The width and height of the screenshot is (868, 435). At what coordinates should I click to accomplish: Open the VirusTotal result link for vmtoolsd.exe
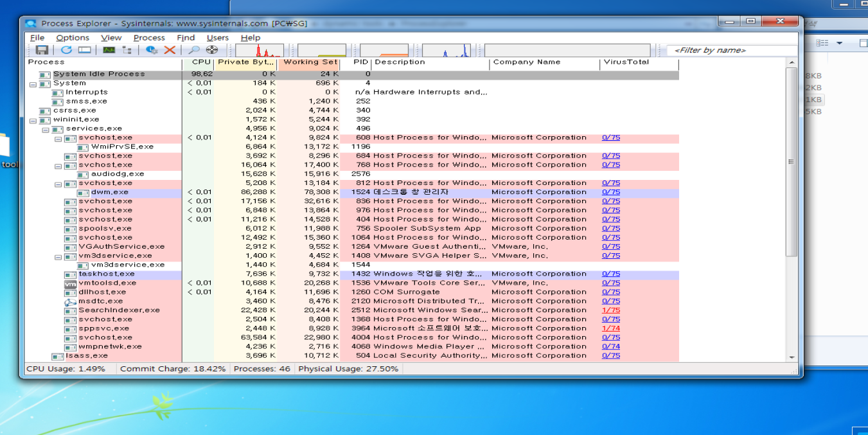point(611,283)
